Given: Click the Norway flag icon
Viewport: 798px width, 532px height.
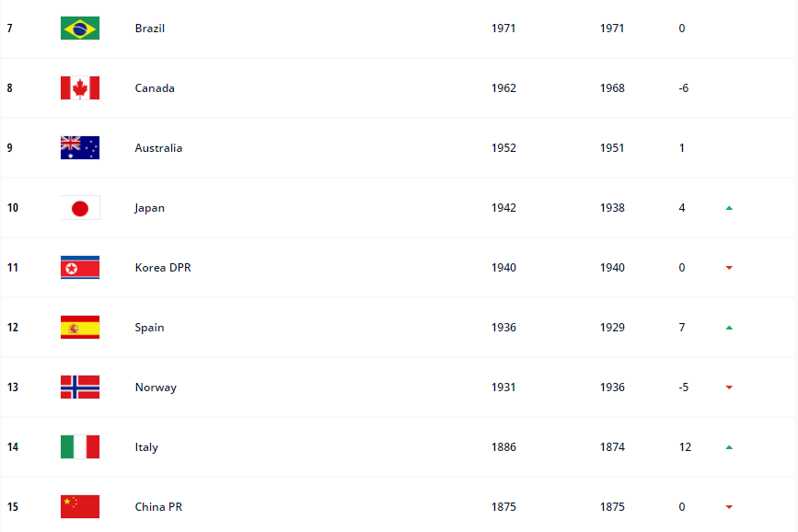Looking at the screenshot, I should pyautogui.click(x=80, y=387).
